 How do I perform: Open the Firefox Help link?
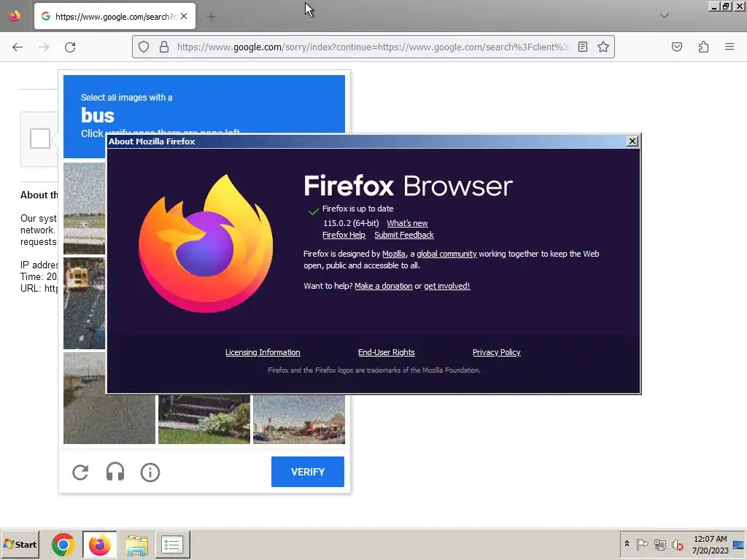(x=344, y=235)
